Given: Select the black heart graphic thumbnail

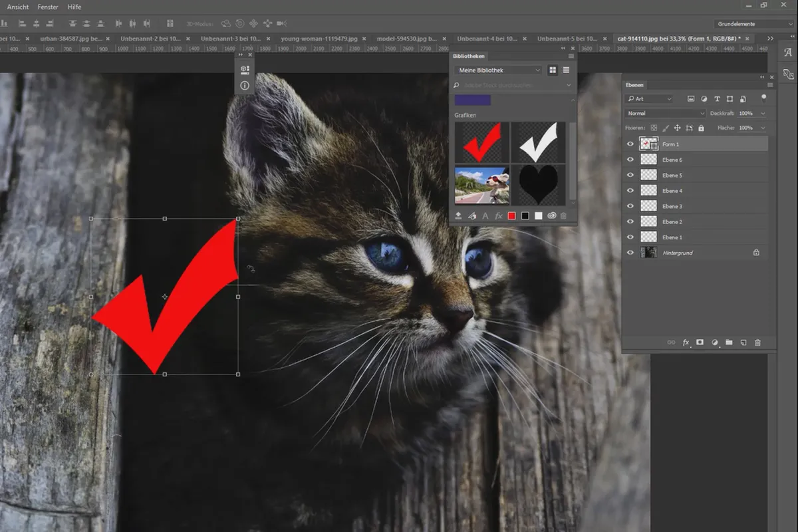Looking at the screenshot, I should tap(539, 186).
